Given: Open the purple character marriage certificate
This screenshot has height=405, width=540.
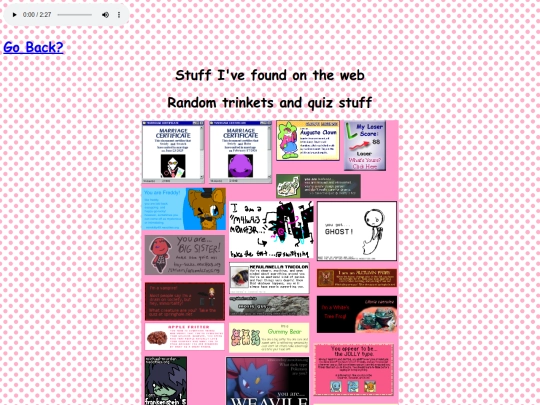Looking at the screenshot, I should pos(240,152).
